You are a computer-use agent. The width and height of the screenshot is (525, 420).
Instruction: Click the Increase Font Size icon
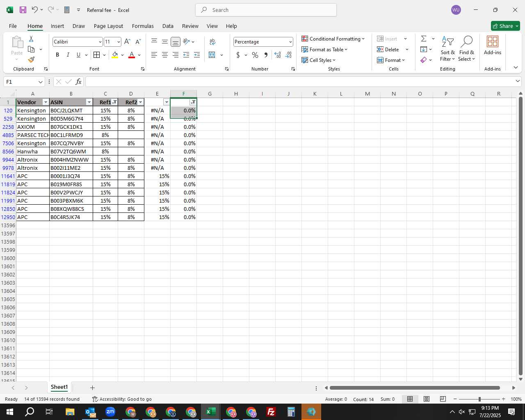[x=127, y=42]
